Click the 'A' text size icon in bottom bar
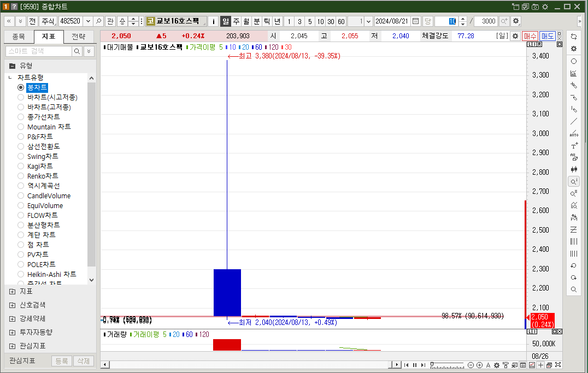 click(x=488, y=365)
